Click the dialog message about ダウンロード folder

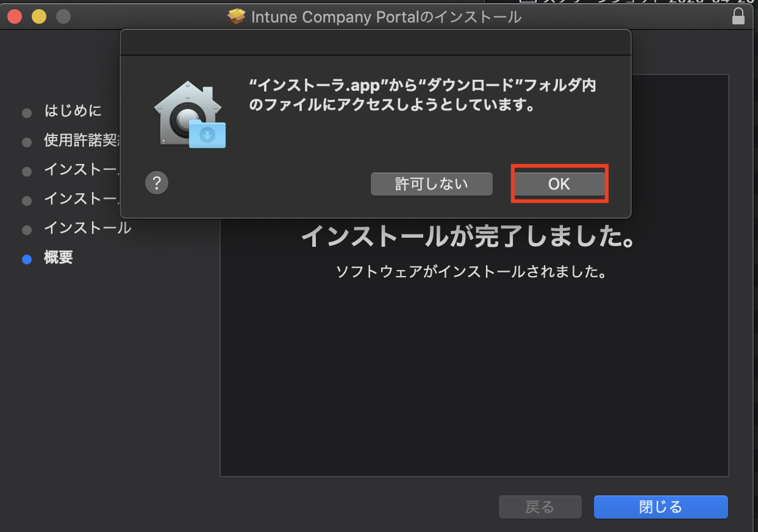point(423,95)
